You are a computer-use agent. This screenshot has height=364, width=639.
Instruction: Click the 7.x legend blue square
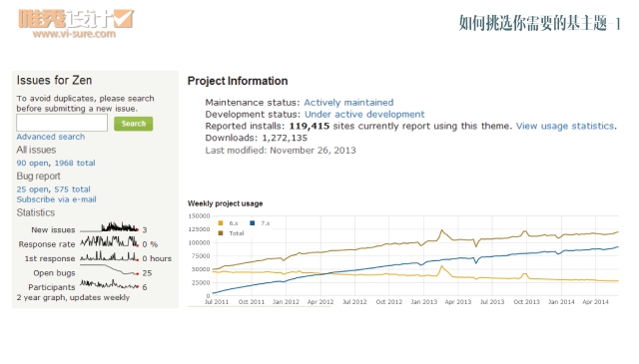253,223
